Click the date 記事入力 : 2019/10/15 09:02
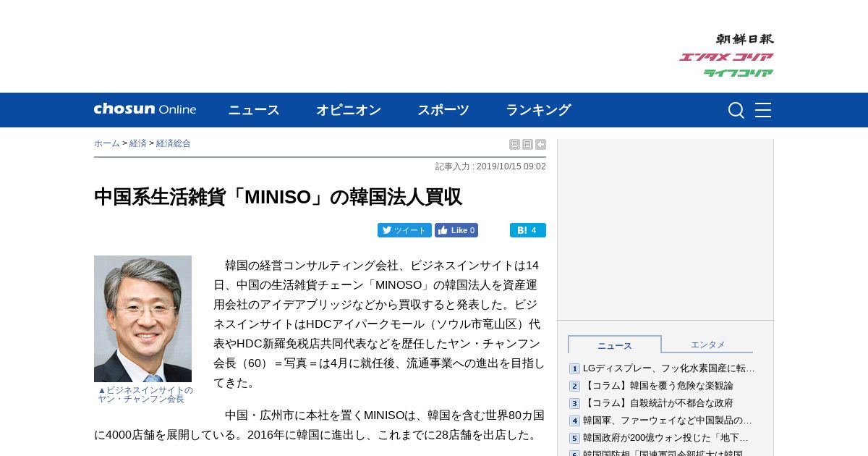 pyautogui.click(x=490, y=166)
